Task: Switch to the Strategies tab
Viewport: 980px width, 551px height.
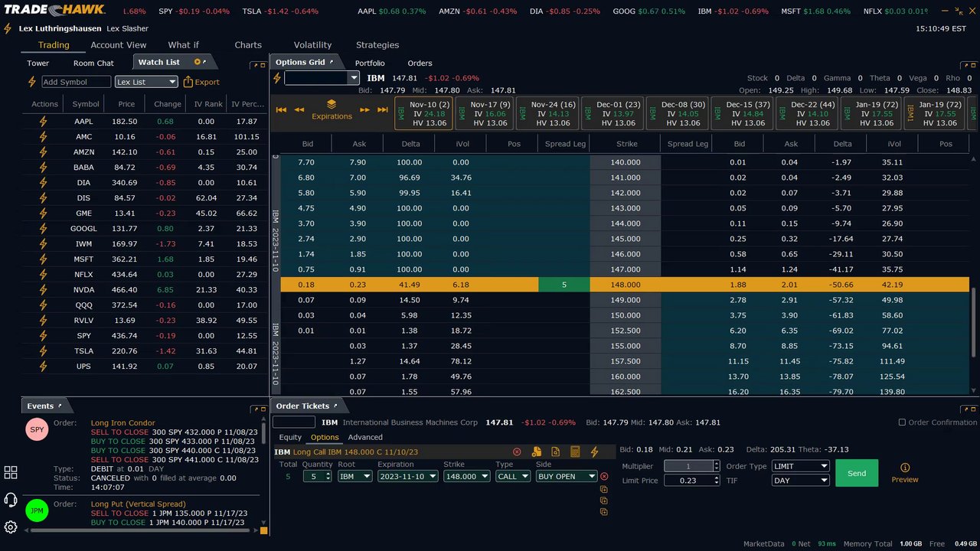Action: coord(377,45)
